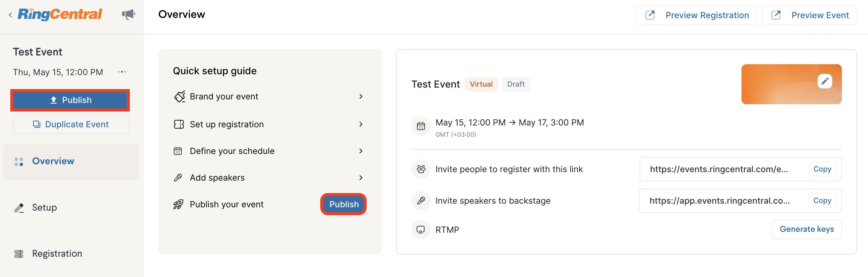
Task: Click the Overview page heading
Action: (182, 15)
